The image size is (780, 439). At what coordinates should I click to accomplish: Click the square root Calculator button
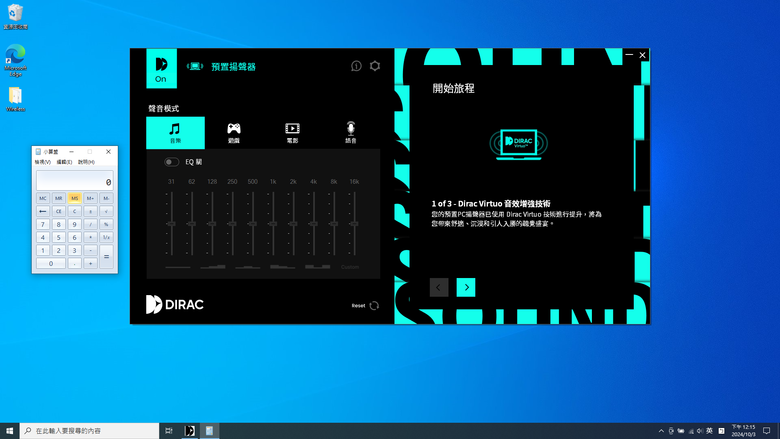(106, 211)
